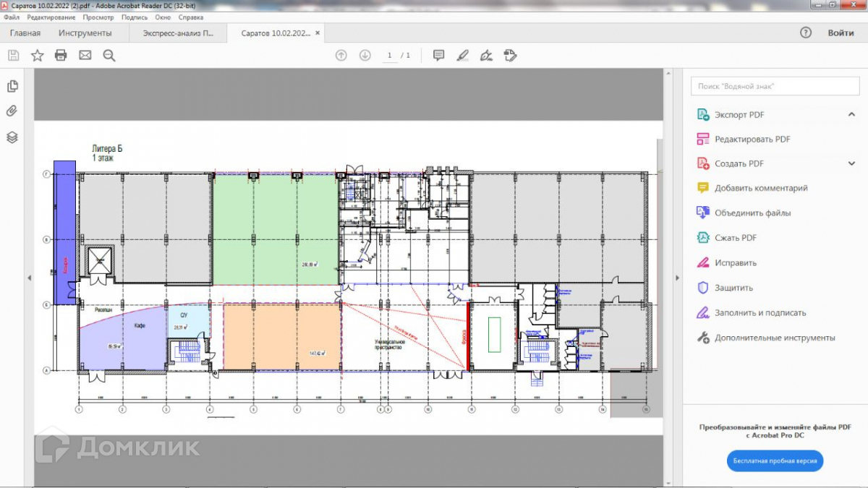Click the Создать PDF icon
This screenshot has width=868, height=488.
click(x=702, y=163)
